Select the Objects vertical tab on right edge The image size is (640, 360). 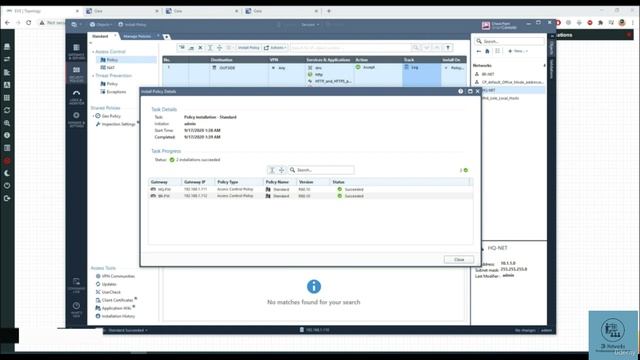[551, 49]
